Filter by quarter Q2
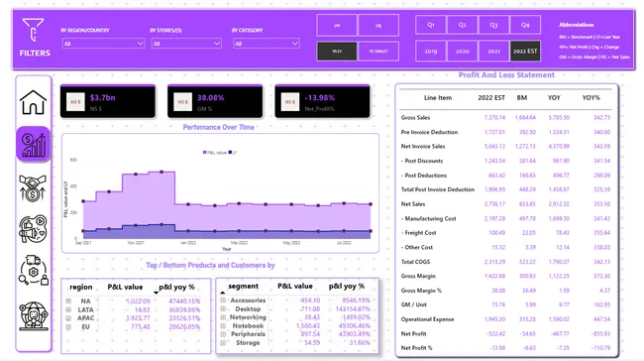Image resolution: width=644 pixels, height=361 pixels. click(x=462, y=25)
